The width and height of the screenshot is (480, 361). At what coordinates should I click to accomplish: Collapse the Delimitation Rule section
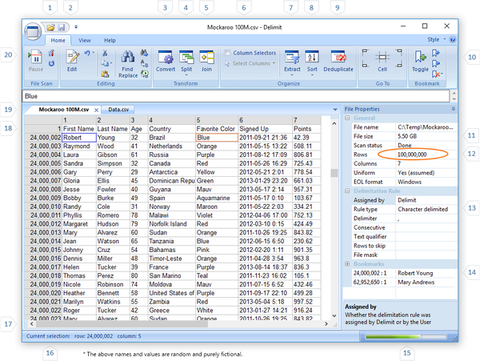click(x=347, y=191)
